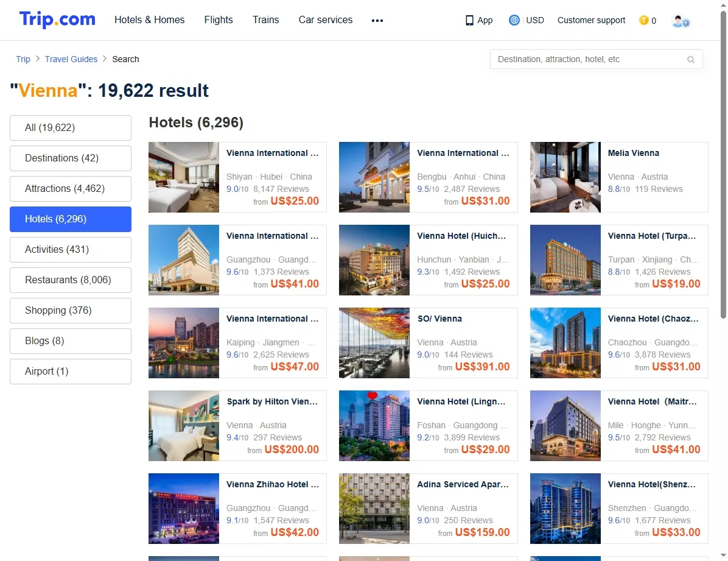The width and height of the screenshot is (728, 561).
Task: Click the US$19.00 price
Action: [x=676, y=284]
